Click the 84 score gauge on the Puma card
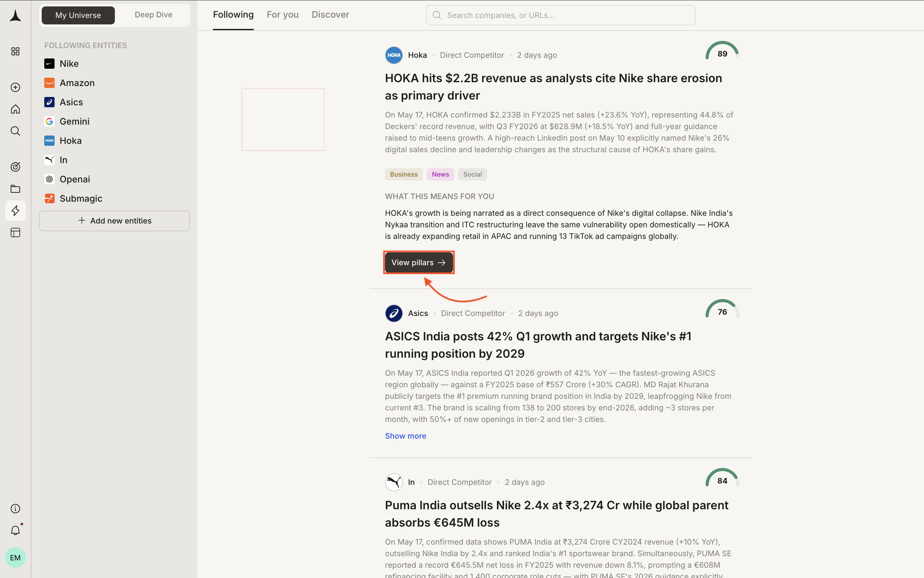Screen dimensions: 924x578 point(722,478)
